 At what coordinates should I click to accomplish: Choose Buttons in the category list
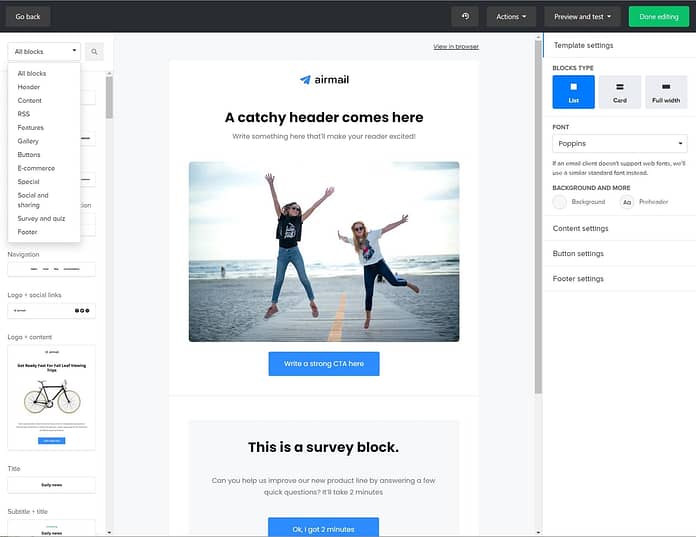(x=29, y=154)
